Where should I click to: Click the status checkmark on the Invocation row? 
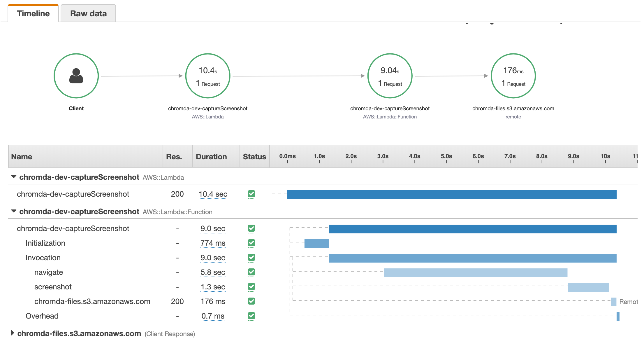pos(251,257)
